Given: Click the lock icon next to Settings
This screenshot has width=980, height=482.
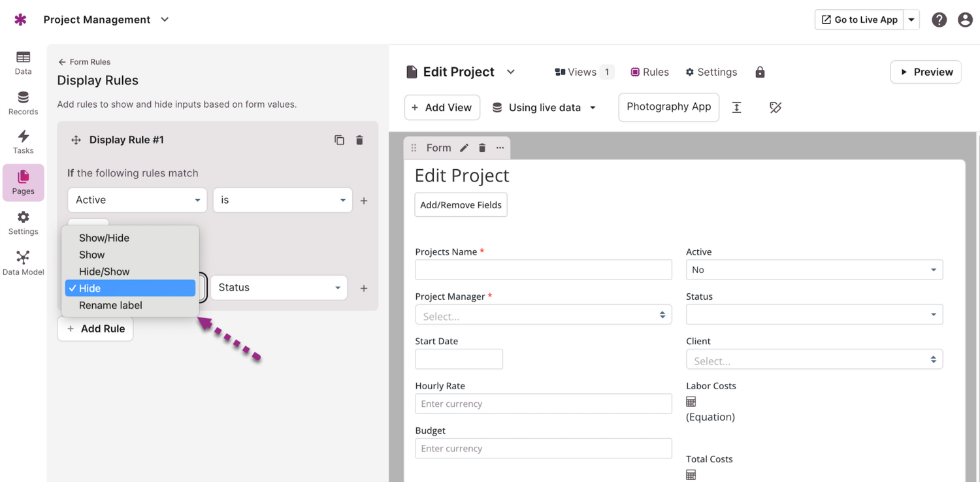Looking at the screenshot, I should [760, 72].
